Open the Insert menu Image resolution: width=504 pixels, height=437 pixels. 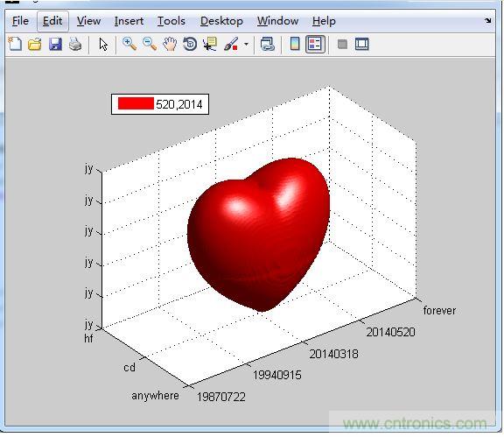tap(129, 21)
